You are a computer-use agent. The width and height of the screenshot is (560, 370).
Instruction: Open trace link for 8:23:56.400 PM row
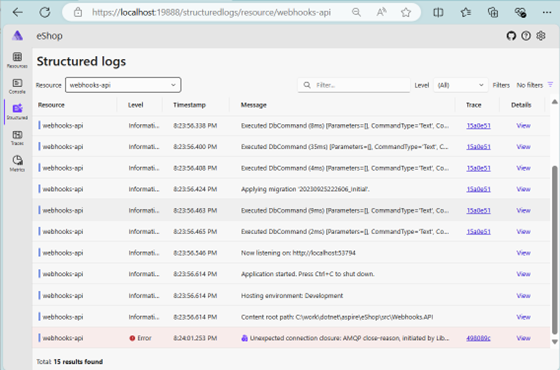coord(478,147)
